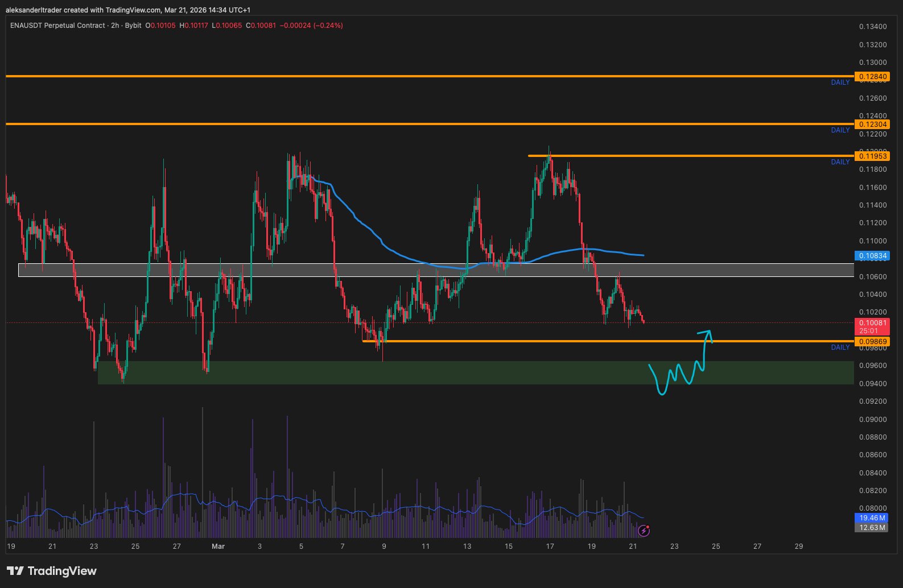903x588 pixels.
Task: Click the TradingView logo at the bottom
Action: 52,571
